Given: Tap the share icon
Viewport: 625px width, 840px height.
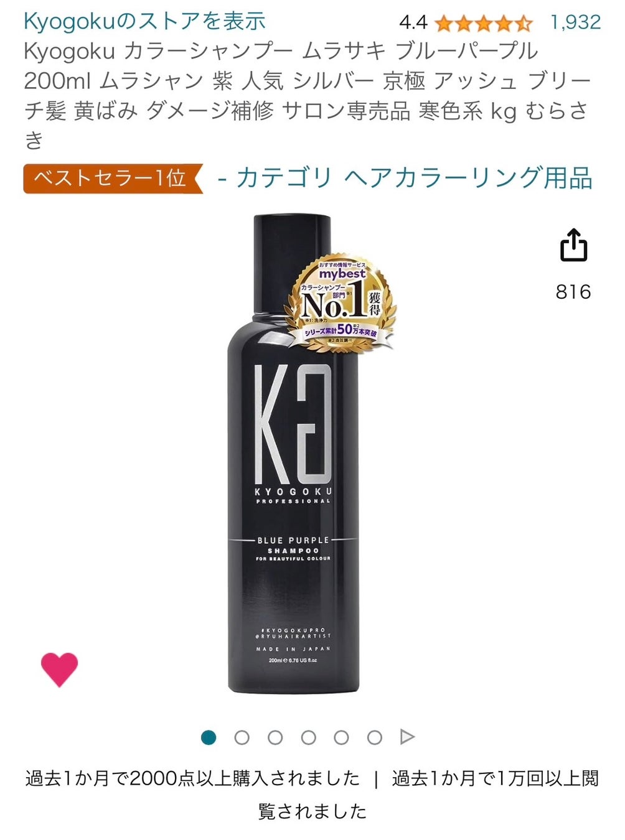Looking at the screenshot, I should click(x=573, y=245).
